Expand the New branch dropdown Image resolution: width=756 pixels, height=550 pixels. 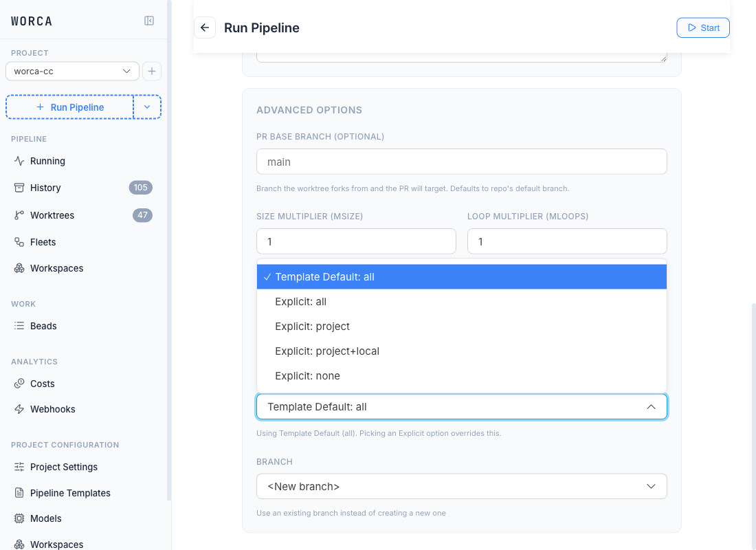pyautogui.click(x=461, y=486)
